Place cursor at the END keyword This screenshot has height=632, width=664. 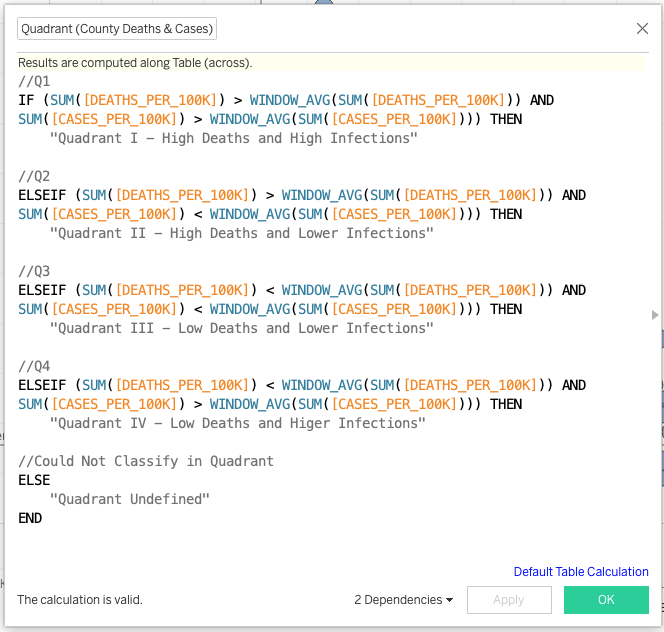tap(30, 518)
